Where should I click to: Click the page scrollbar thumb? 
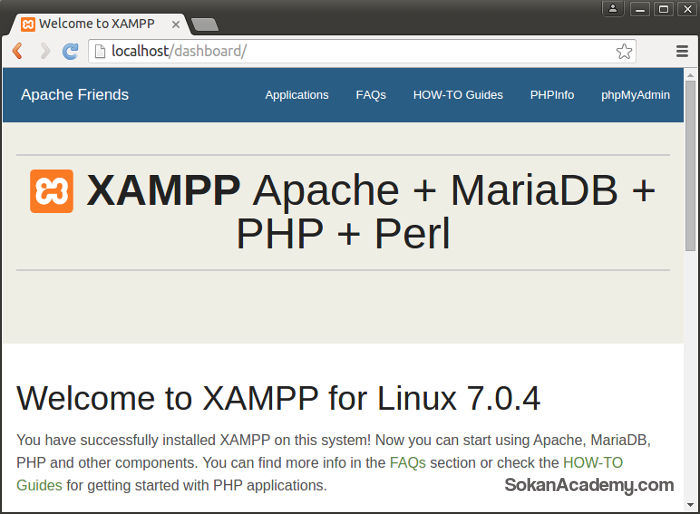click(690, 166)
